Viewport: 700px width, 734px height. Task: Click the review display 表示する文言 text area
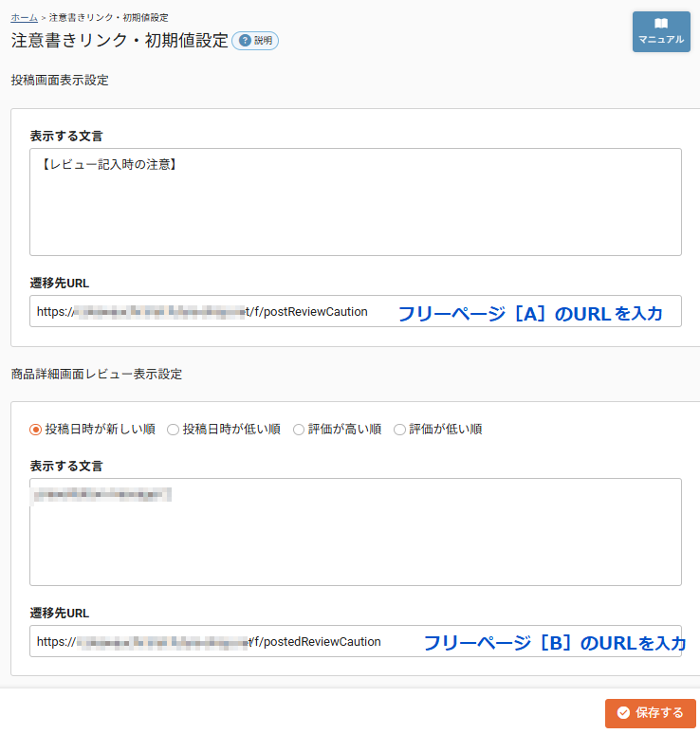pyautogui.click(x=356, y=532)
